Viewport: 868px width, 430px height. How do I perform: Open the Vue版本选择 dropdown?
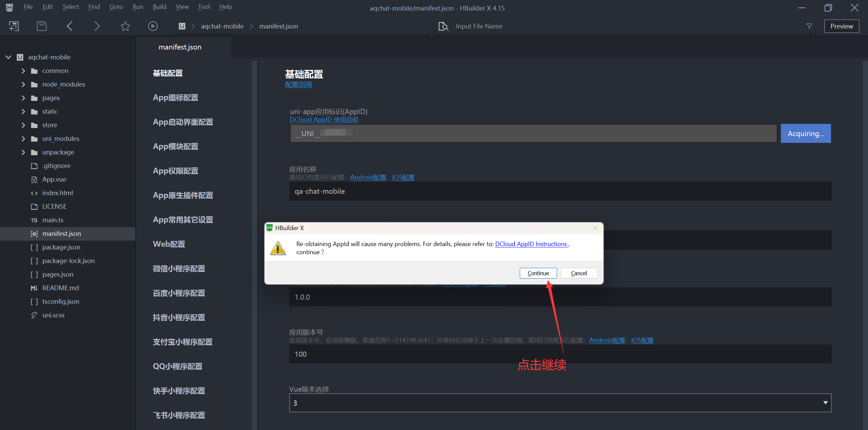[x=560, y=403]
